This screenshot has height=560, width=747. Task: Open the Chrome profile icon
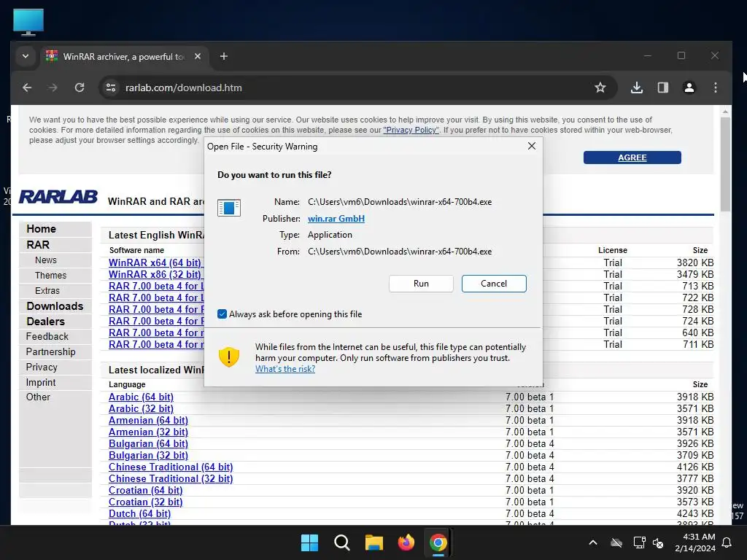[689, 87]
